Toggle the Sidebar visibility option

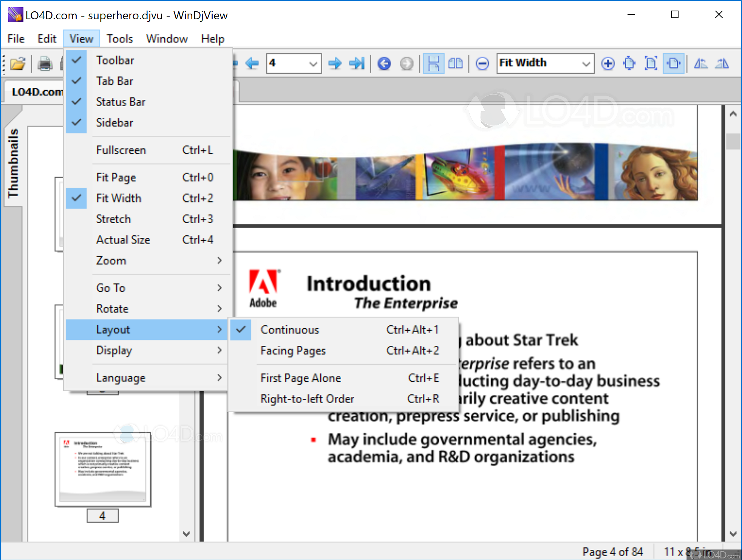click(x=115, y=122)
